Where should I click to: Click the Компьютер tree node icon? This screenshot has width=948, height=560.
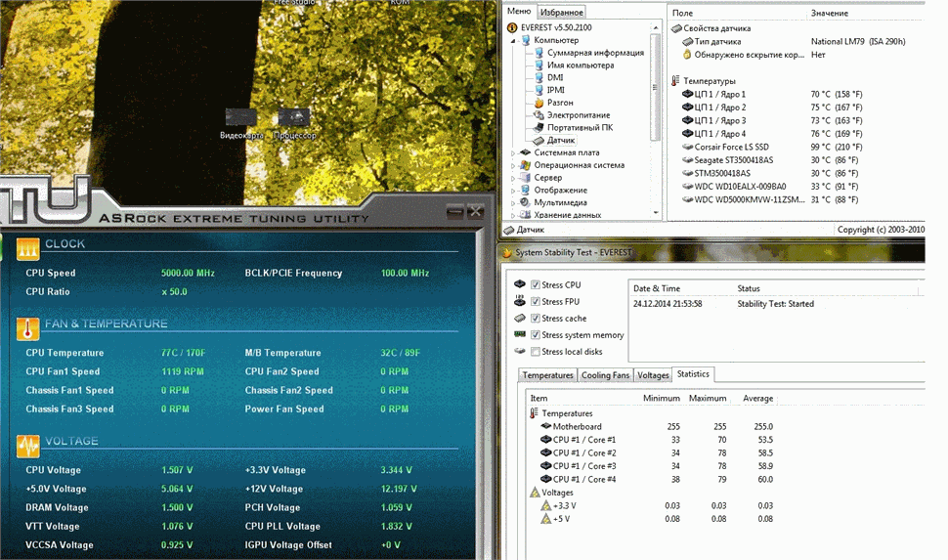coord(526,40)
